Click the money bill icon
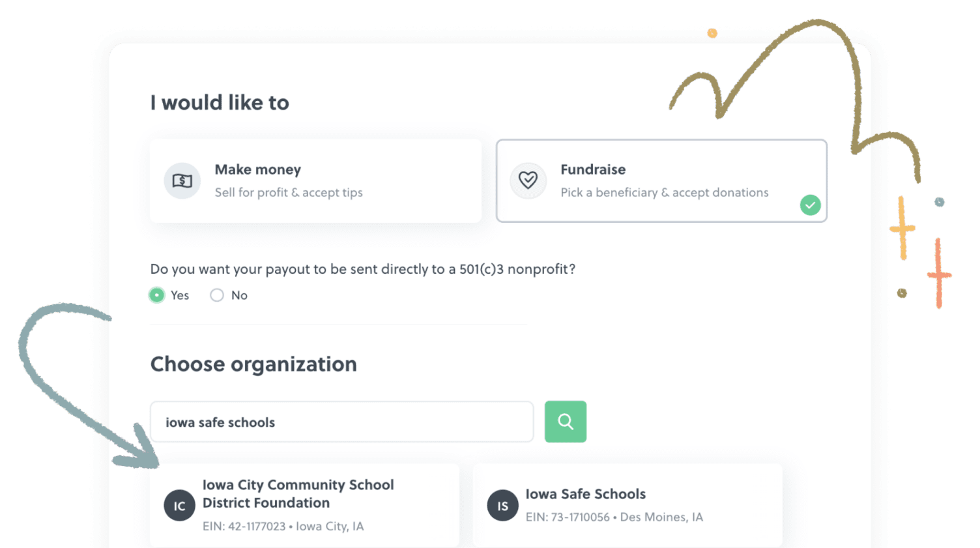The height and width of the screenshot is (548, 980). coord(182,180)
